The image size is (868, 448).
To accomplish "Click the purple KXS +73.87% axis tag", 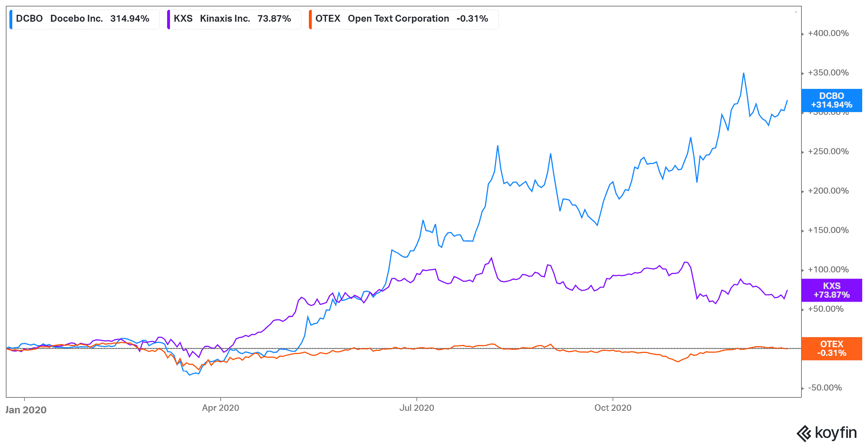I will [831, 290].
